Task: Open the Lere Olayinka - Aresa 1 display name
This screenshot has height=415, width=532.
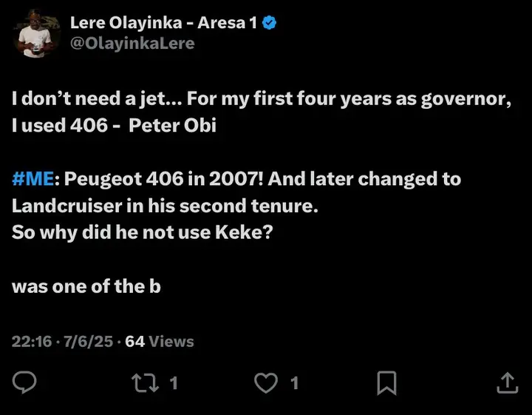Action: pyautogui.click(x=163, y=23)
